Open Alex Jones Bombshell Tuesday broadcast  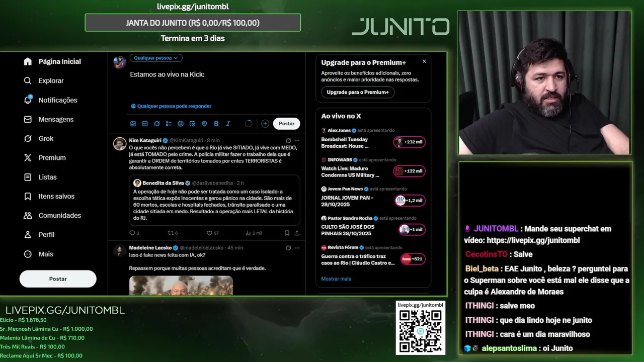click(373, 139)
